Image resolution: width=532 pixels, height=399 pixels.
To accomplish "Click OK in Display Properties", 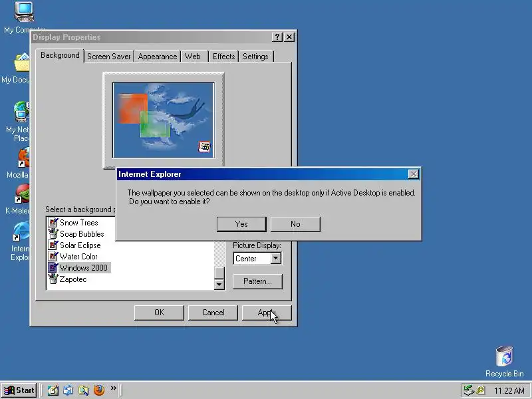I will click(159, 313).
